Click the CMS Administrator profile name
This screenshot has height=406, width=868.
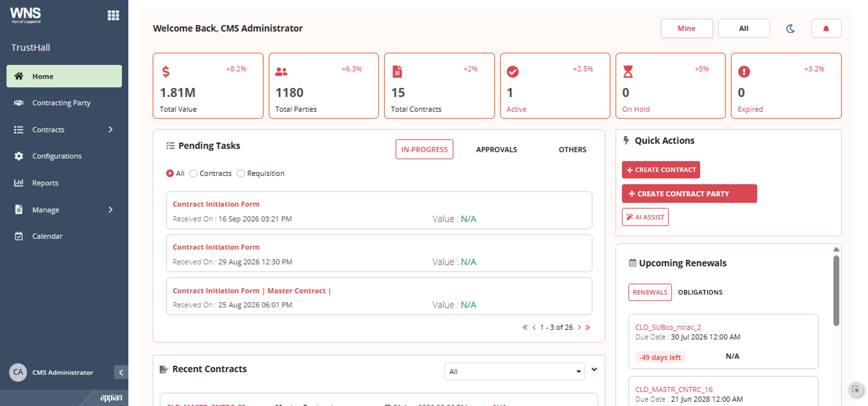point(63,373)
